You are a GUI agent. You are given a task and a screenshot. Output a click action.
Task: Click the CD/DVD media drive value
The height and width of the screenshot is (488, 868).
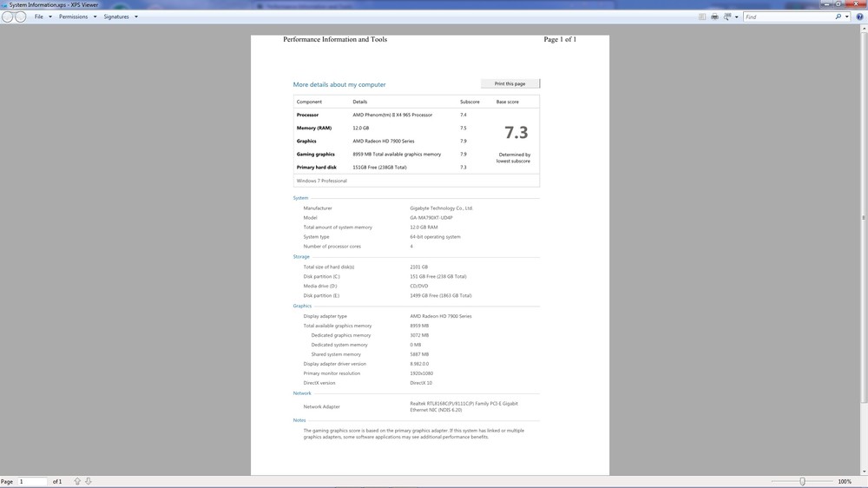pos(419,287)
